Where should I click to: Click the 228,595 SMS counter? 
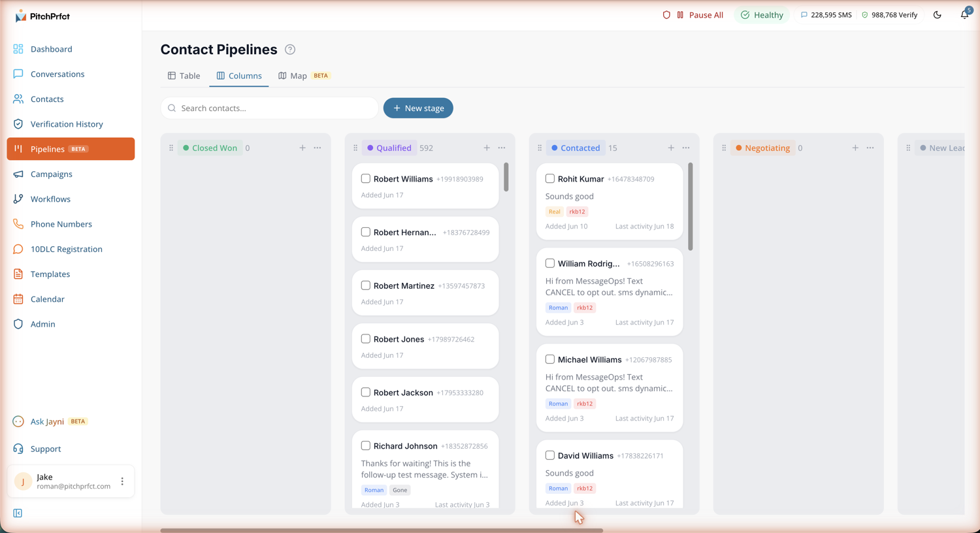pos(826,15)
